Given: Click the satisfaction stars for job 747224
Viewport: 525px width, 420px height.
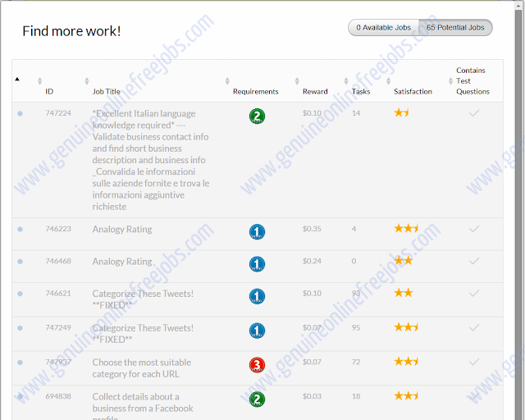Looking at the screenshot, I should [x=401, y=112].
